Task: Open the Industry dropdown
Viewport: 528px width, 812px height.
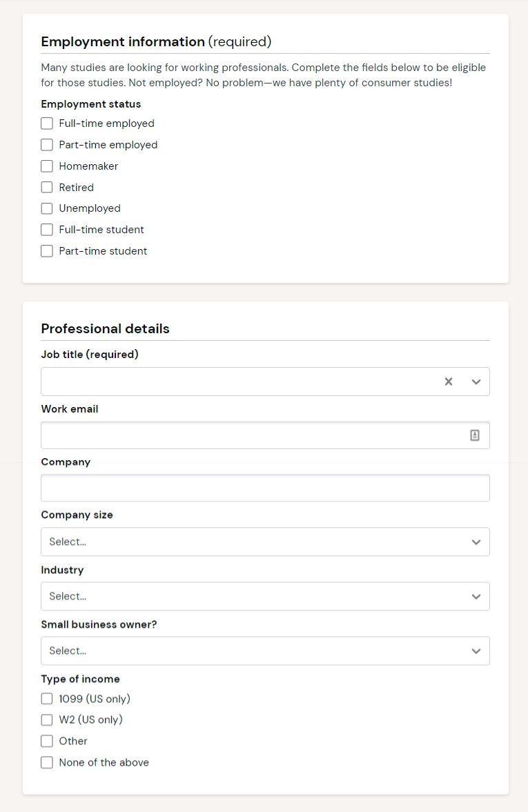Action: (x=265, y=596)
